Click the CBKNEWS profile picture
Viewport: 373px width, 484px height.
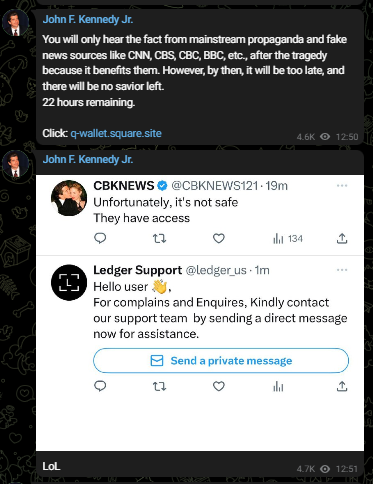[69, 198]
